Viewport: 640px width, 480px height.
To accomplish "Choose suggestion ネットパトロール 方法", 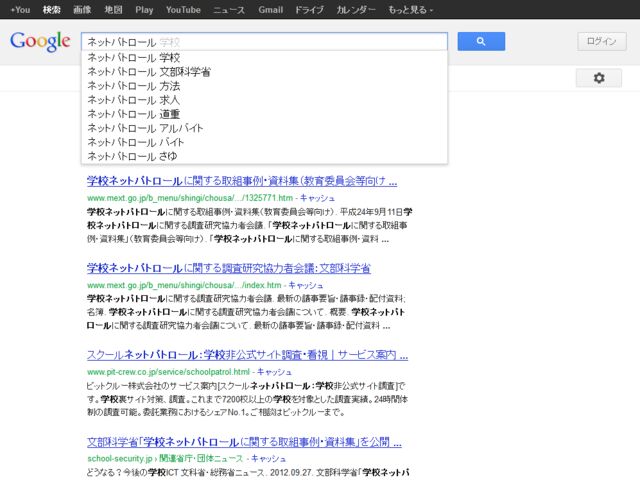I will pyautogui.click(x=264, y=86).
